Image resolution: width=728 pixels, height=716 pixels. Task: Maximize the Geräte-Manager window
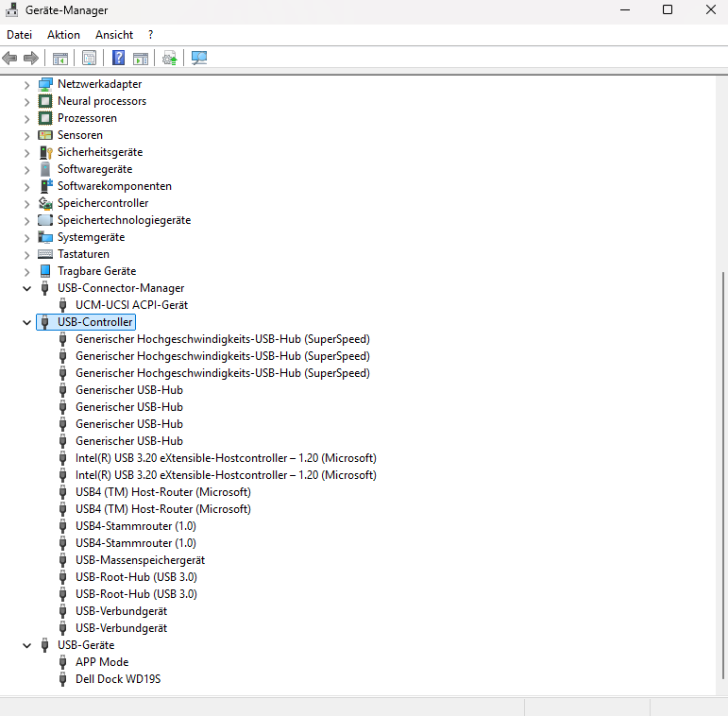668,9
